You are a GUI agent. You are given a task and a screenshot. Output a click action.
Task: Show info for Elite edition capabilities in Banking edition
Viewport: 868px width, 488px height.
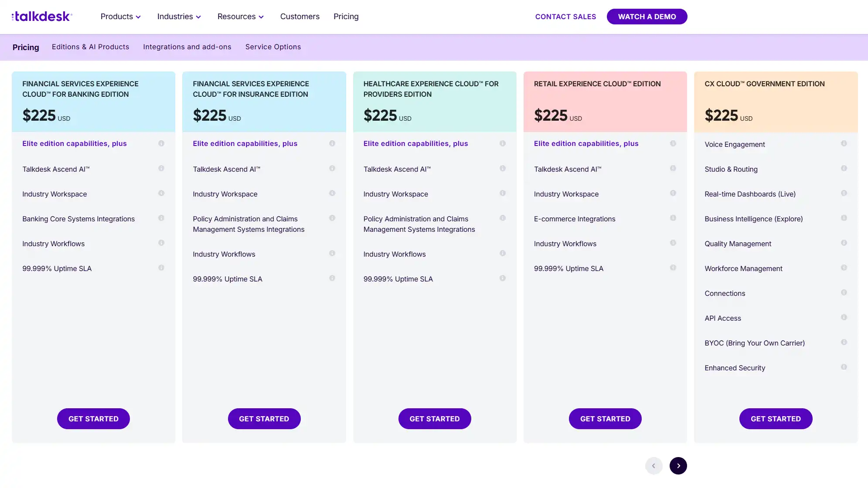(161, 143)
